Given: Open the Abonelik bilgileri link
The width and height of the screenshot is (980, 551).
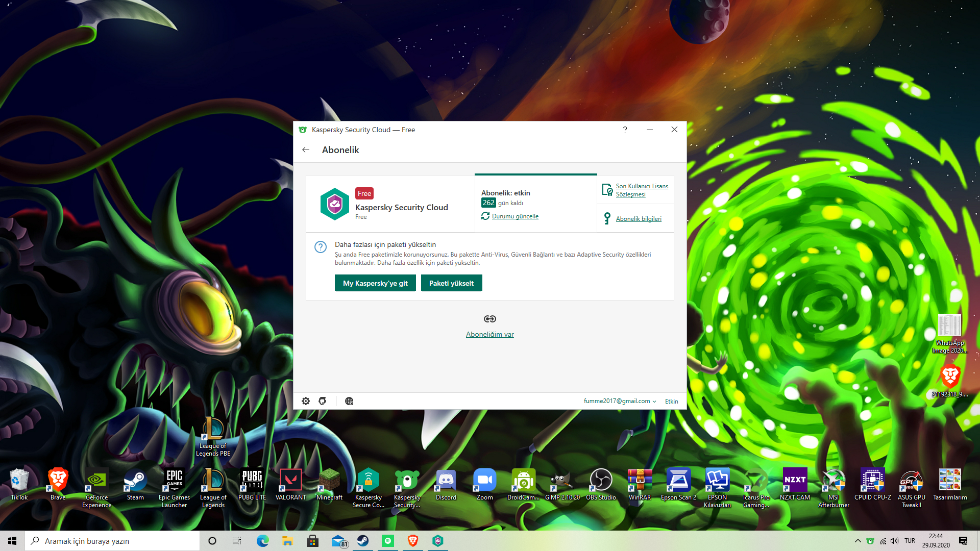Looking at the screenshot, I should click(x=639, y=219).
